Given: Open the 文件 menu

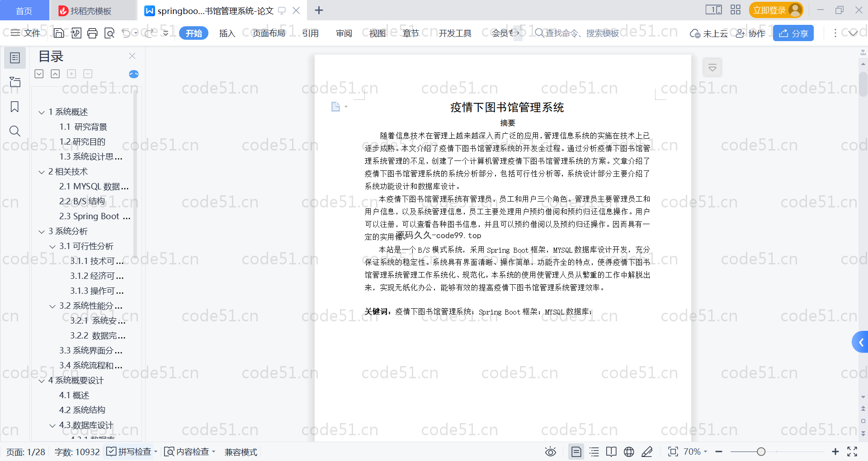Looking at the screenshot, I should point(26,33).
